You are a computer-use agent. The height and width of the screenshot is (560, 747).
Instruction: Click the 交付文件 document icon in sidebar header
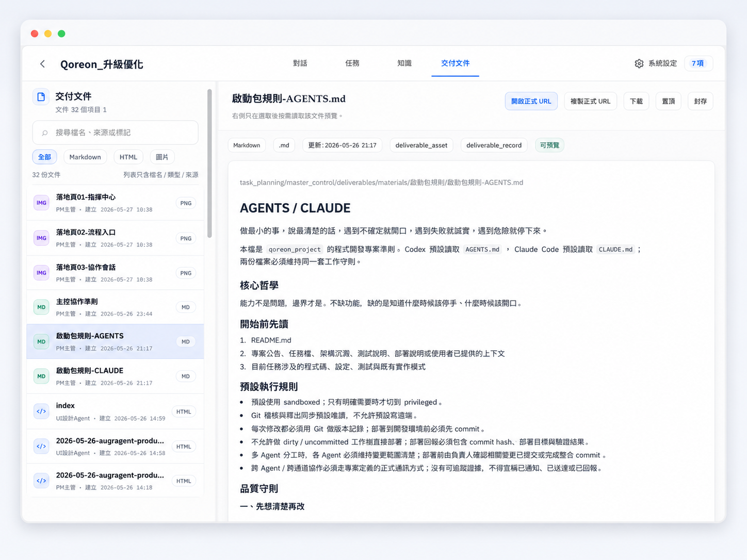(x=41, y=96)
